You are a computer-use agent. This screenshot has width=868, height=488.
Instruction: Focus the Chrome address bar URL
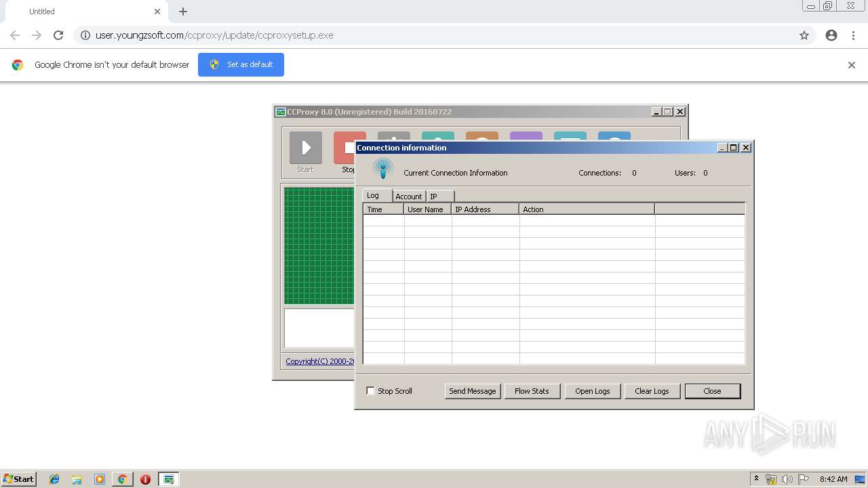pyautogui.click(x=214, y=35)
